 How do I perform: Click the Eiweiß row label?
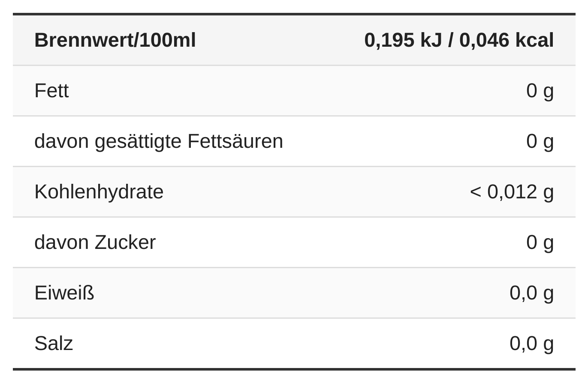coord(64,293)
